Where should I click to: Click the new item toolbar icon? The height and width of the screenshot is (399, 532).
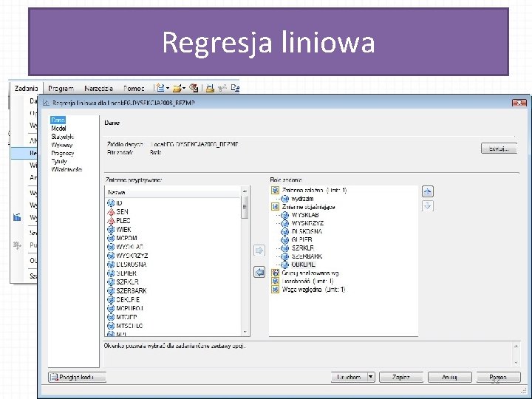pos(161,88)
